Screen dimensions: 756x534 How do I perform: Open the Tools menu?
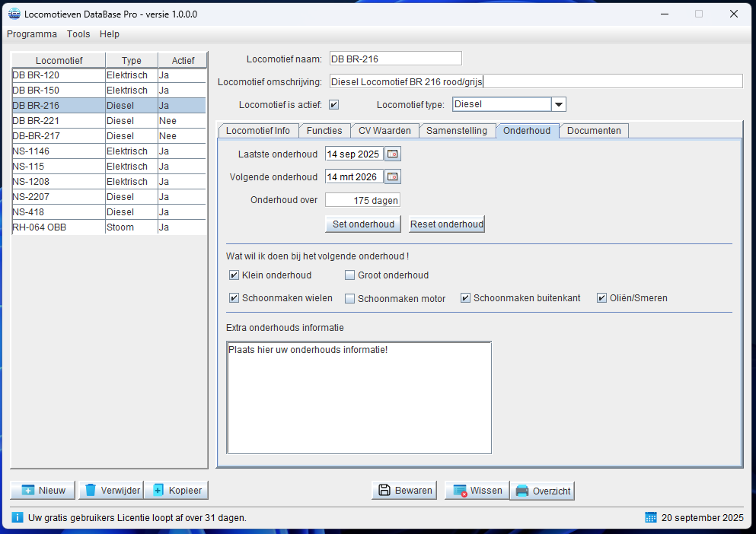pos(78,34)
